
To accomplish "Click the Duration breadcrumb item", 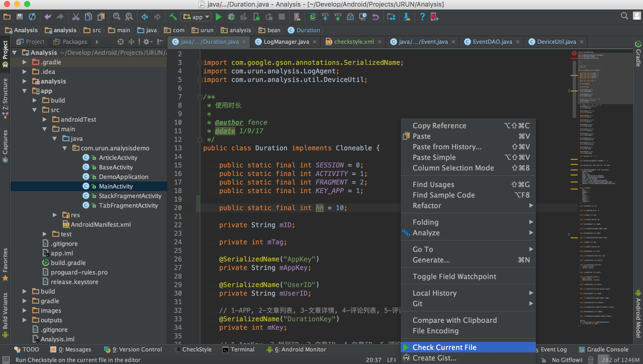I will pos(304,30).
